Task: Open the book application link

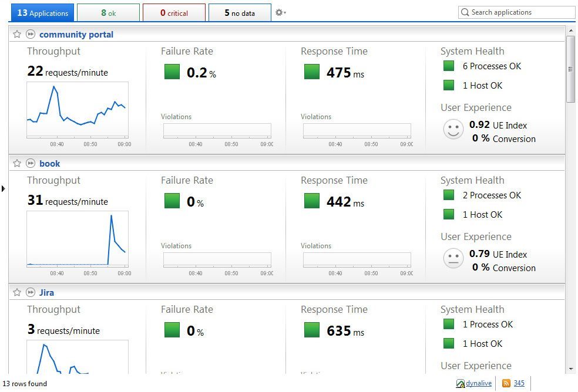Action: coord(50,163)
